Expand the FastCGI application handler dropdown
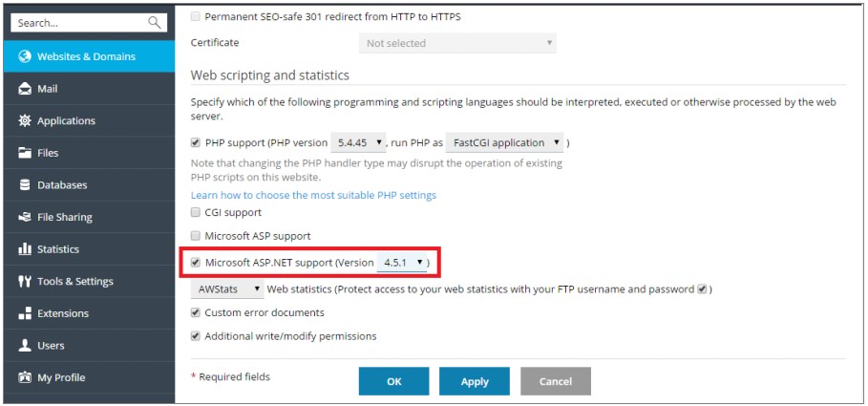Viewport: 868px width, 406px height. (x=505, y=142)
